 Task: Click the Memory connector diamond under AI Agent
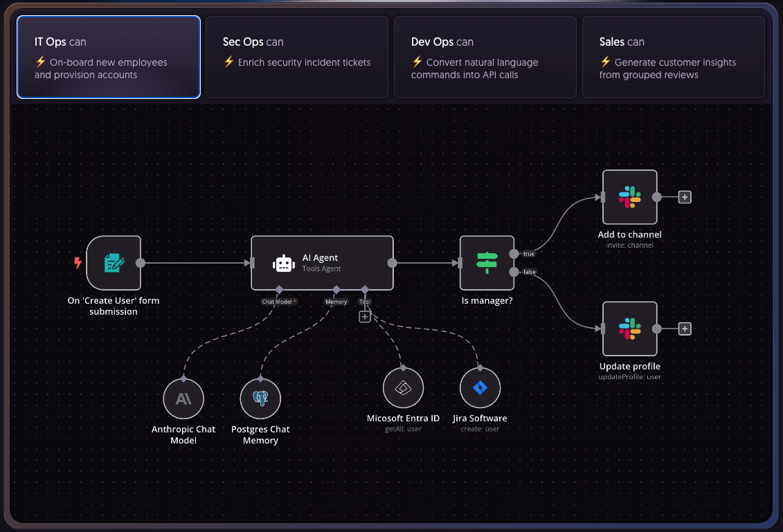(336, 291)
